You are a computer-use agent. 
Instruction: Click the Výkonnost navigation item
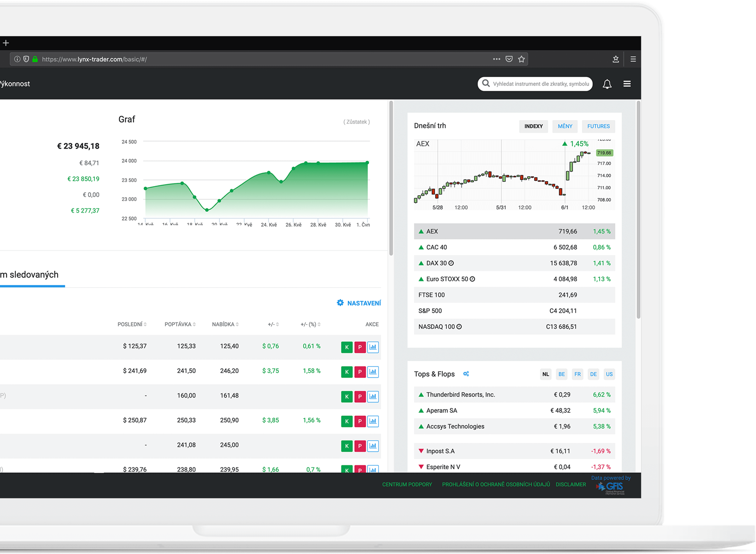[15, 84]
